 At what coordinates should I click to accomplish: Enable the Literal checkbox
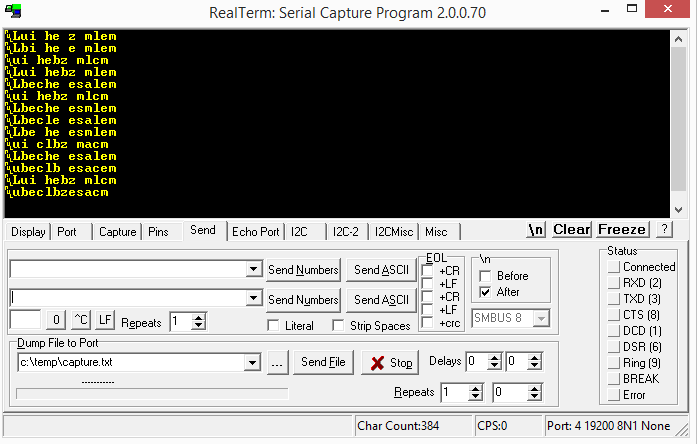point(273,325)
